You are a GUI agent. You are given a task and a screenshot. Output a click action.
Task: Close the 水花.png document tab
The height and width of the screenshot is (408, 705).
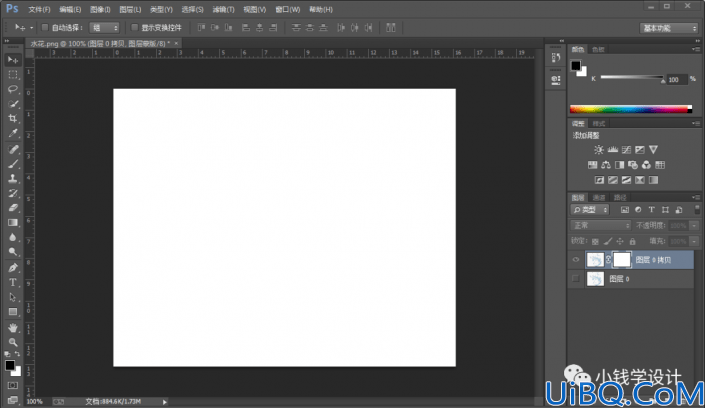tap(176, 43)
